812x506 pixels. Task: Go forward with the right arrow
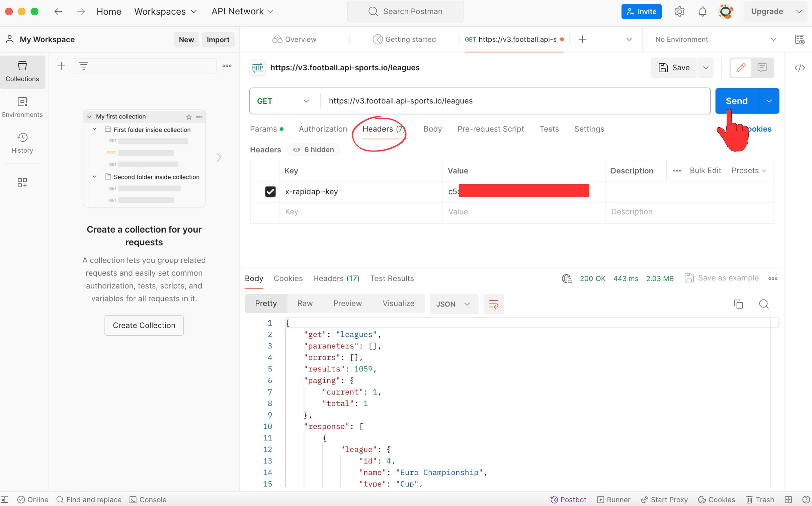tap(81, 11)
